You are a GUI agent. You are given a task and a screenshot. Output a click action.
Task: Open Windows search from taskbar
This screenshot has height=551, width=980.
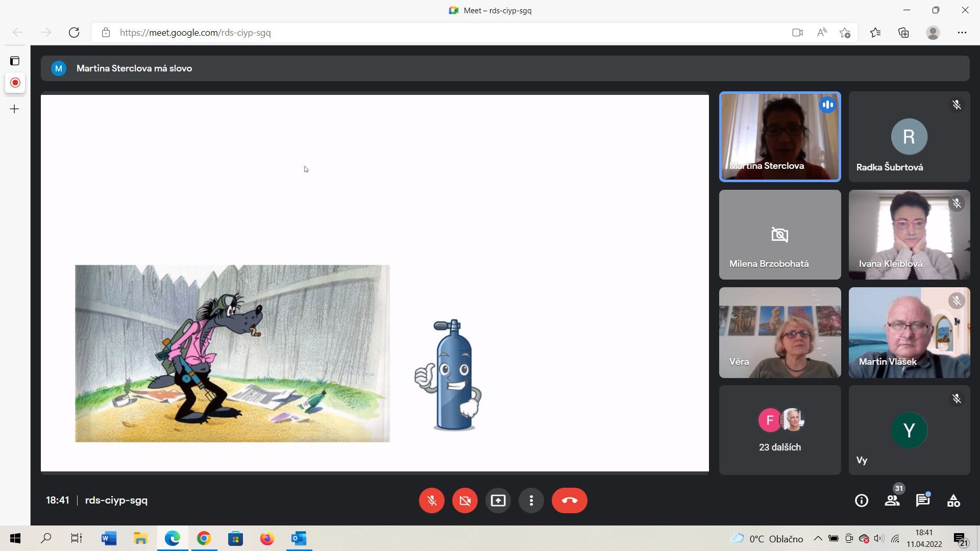(46, 538)
